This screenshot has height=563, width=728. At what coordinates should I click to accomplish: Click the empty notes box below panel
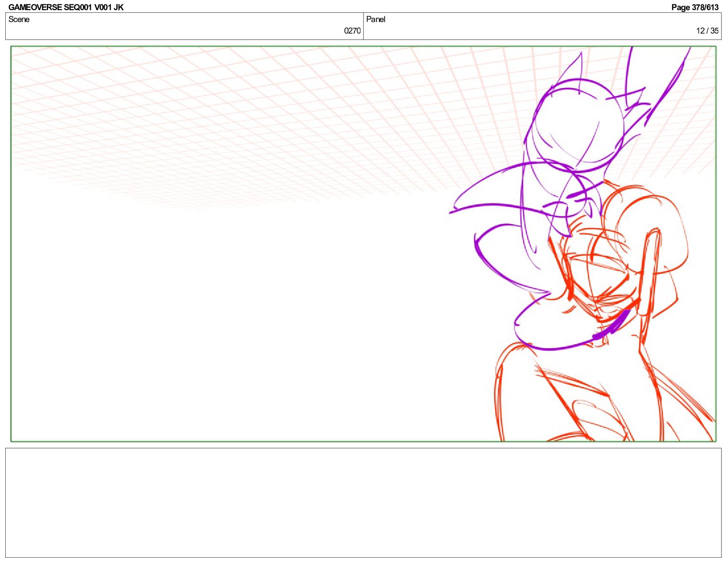[x=364, y=503]
